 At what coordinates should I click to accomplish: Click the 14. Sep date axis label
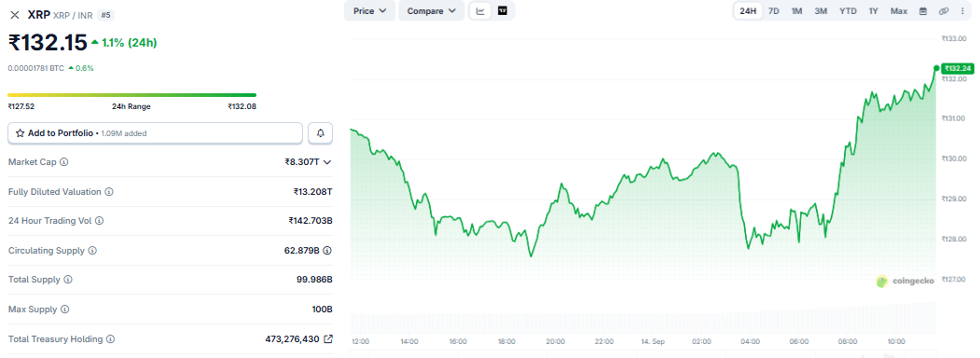click(653, 342)
